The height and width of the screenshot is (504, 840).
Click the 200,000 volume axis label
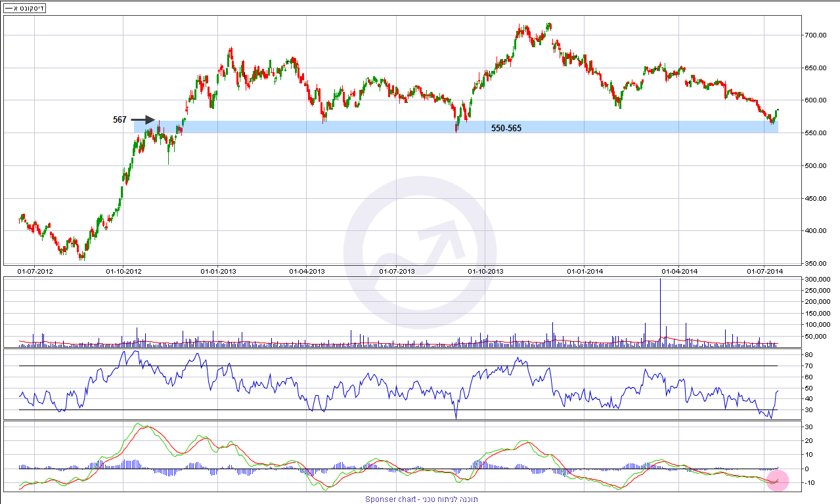816,302
